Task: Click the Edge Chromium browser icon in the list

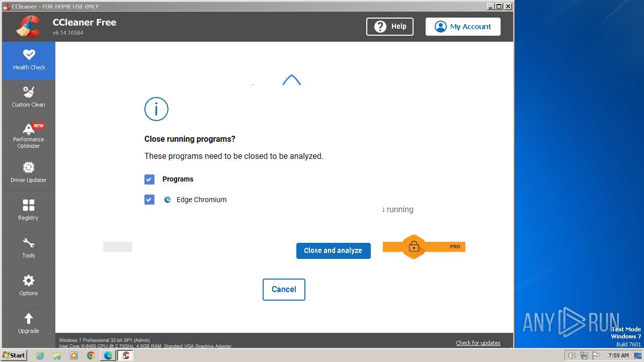Action: pyautogui.click(x=168, y=200)
